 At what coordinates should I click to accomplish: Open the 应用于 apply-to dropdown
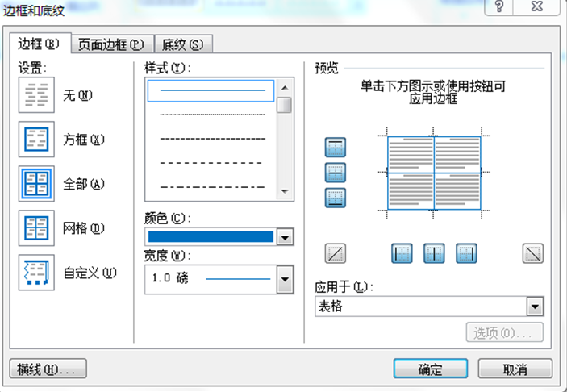point(533,307)
